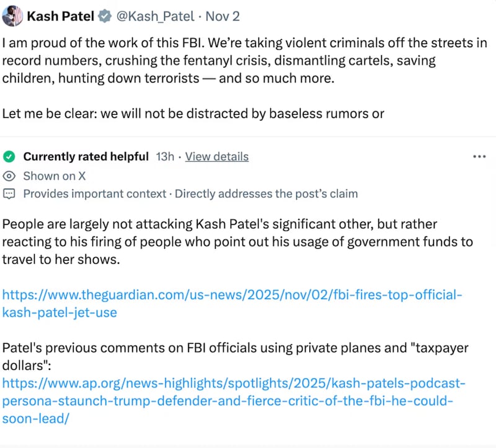
Task: Click the 13h note timestamp
Action: click(x=165, y=156)
